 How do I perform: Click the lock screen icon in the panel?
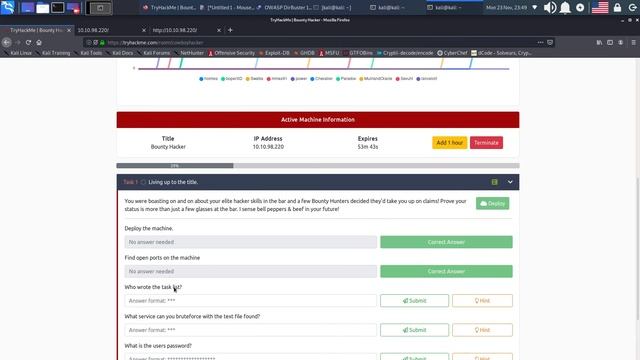pos(618,7)
